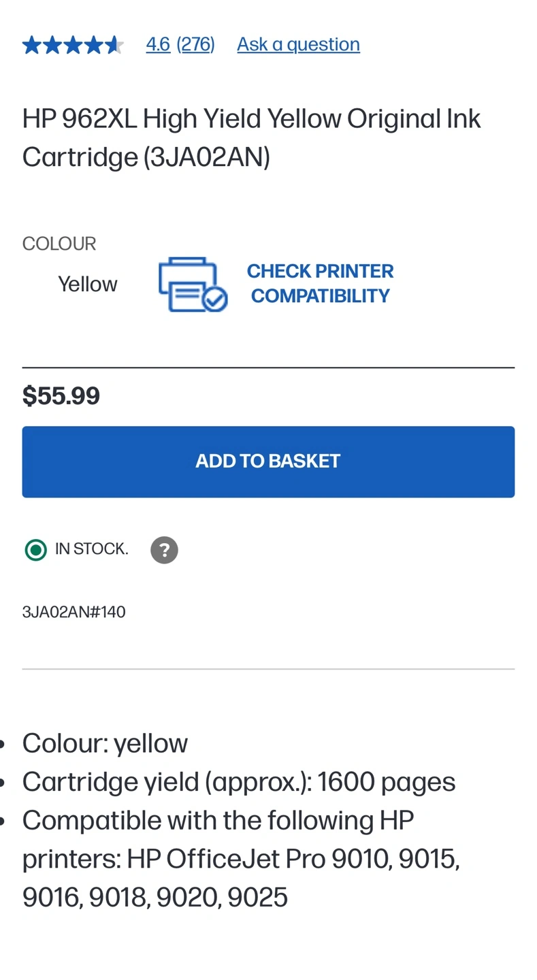
Task: Click the Cartridge yield 1600 pages line
Action: tap(238, 782)
